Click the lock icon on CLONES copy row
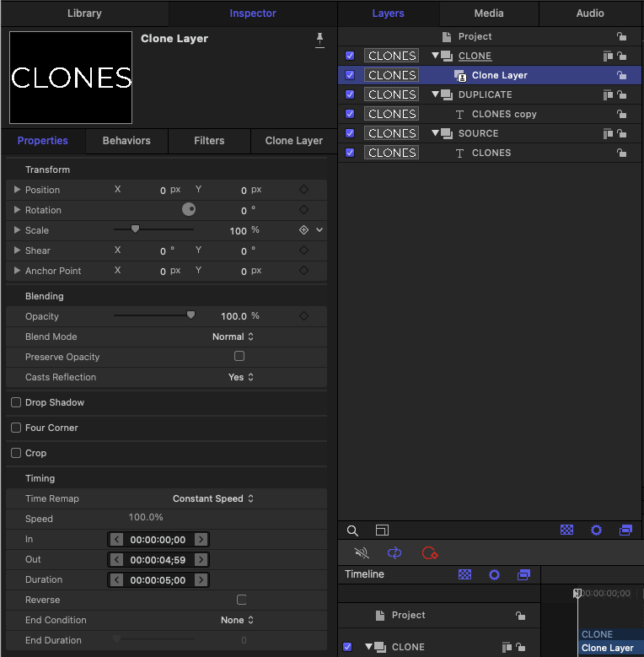 621,114
